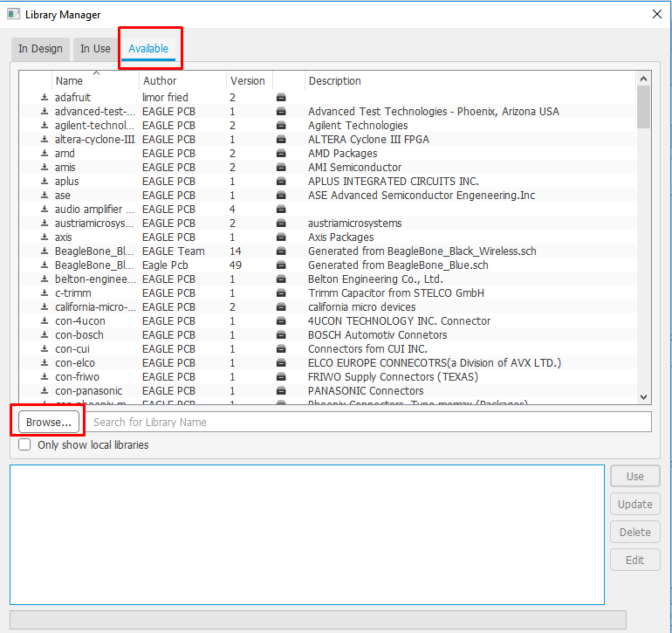This screenshot has width=672, height=633.
Task: Click the download icon beside amis
Action: [x=45, y=168]
